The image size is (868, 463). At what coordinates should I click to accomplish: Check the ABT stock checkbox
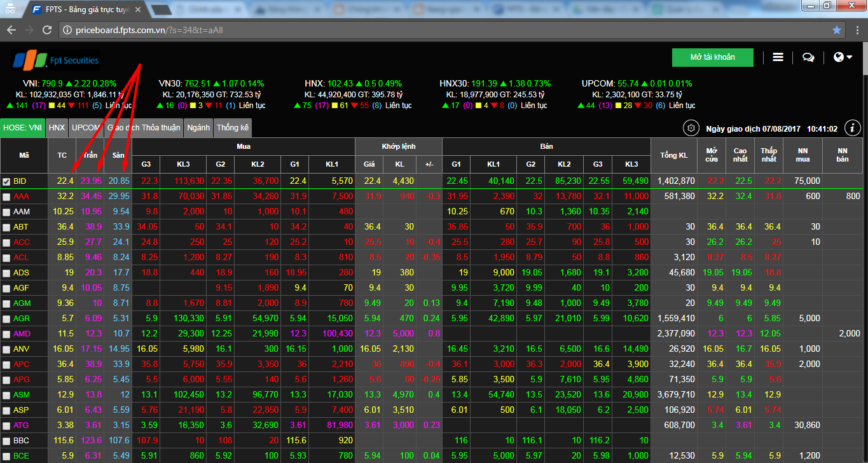tap(6, 228)
